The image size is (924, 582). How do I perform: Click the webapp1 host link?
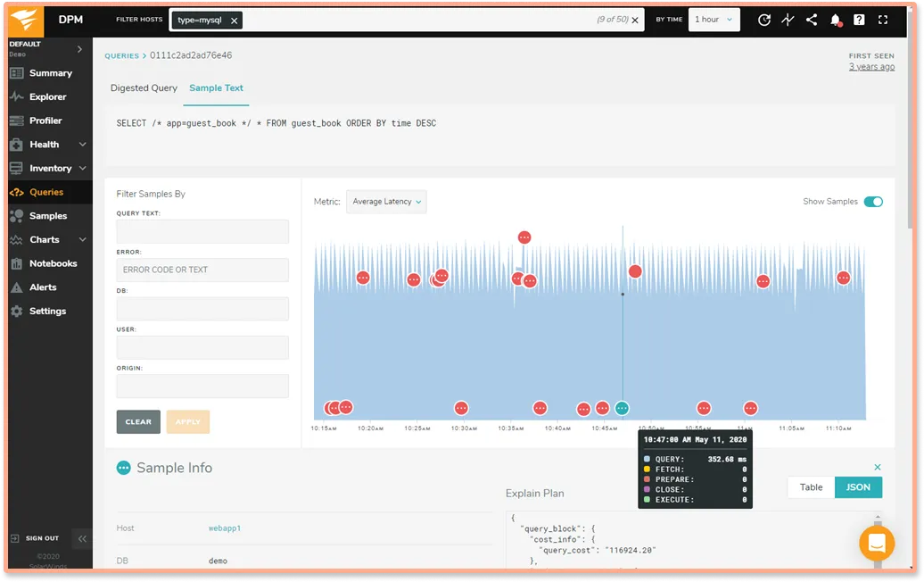pyautogui.click(x=225, y=528)
